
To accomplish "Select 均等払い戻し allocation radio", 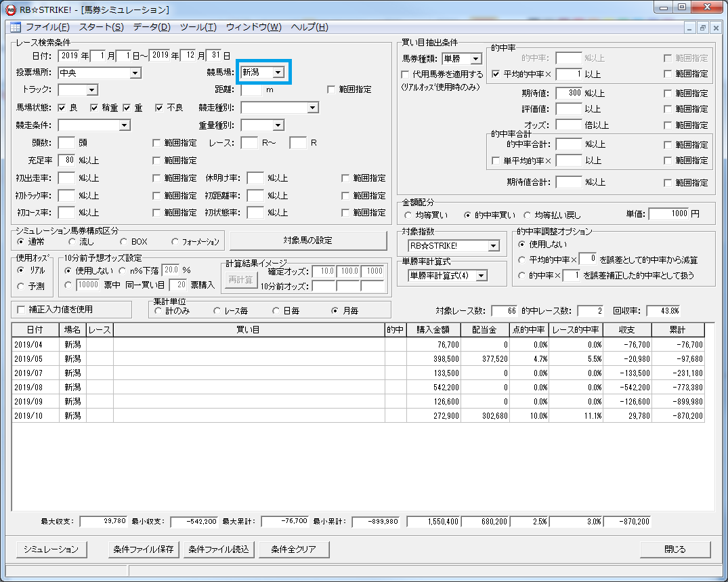I will point(527,215).
